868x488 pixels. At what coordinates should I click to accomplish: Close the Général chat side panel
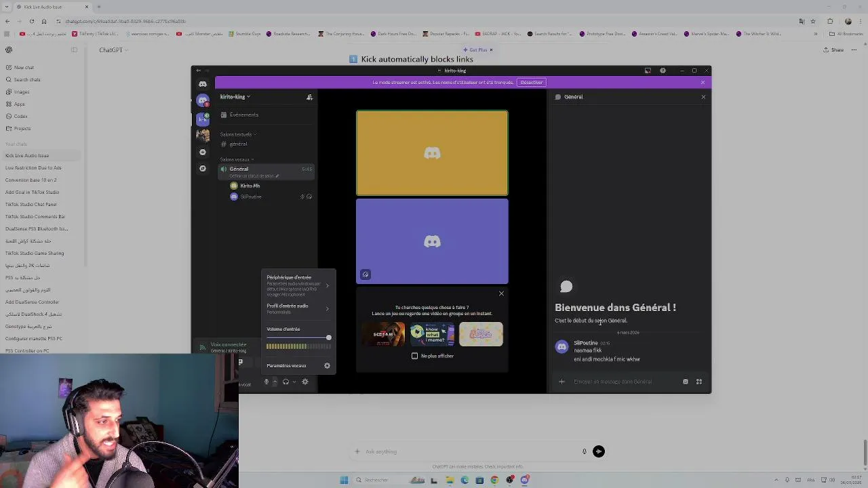pyautogui.click(x=703, y=97)
